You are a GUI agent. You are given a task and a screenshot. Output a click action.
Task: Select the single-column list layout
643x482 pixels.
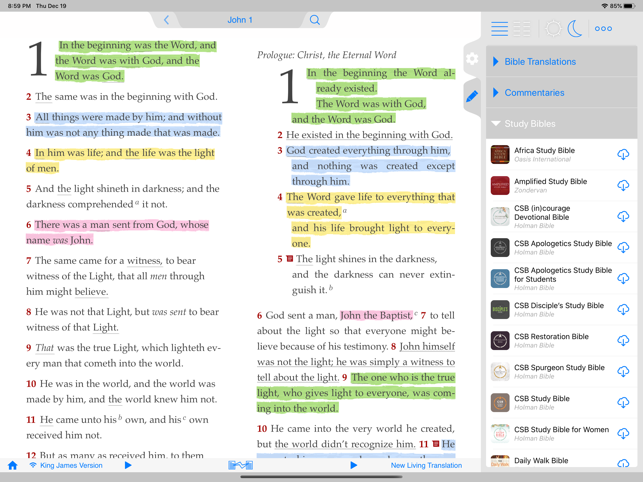pos(499,29)
